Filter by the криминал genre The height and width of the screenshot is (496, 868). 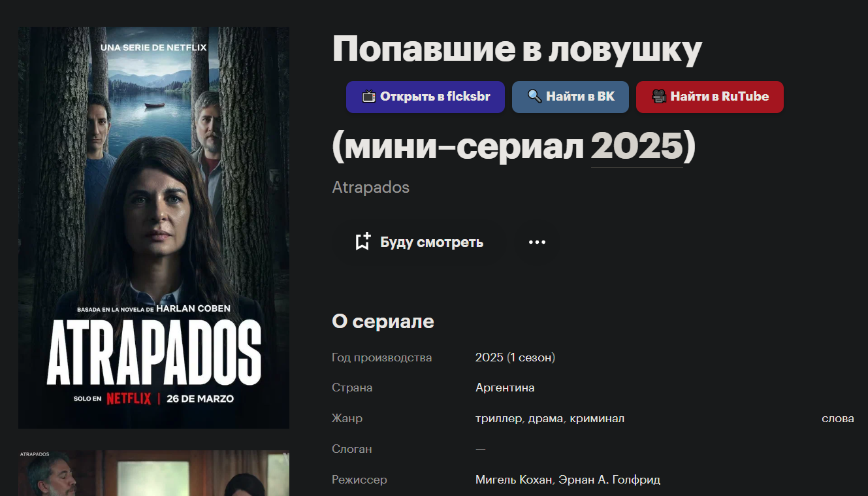(597, 418)
